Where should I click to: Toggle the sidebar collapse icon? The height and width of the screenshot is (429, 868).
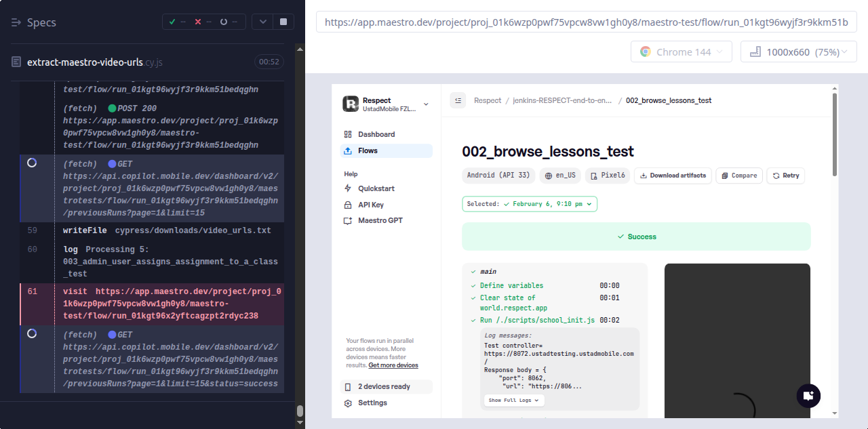click(x=458, y=100)
